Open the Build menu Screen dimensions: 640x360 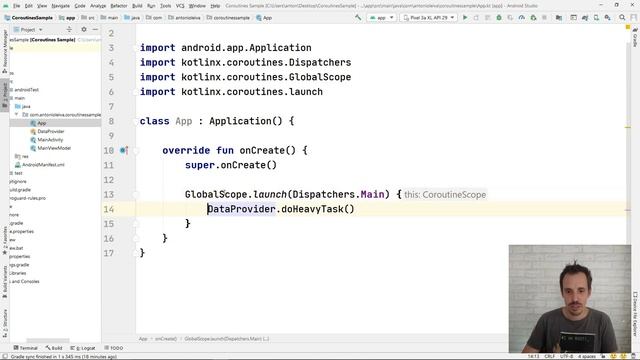137,6
